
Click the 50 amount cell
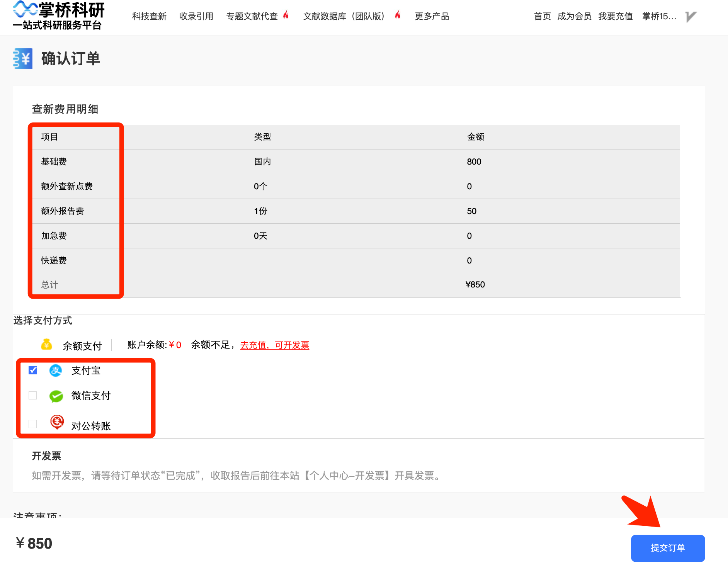pyautogui.click(x=472, y=211)
